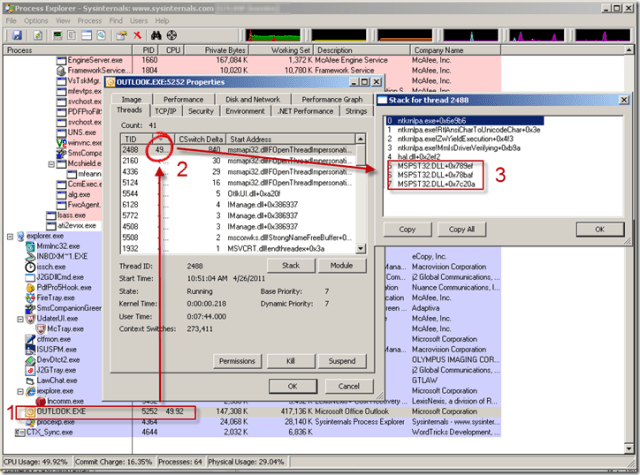This screenshot has height=475, width=640.
Task: Open the Performance Graph tab
Action: pyautogui.click(x=332, y=99)
